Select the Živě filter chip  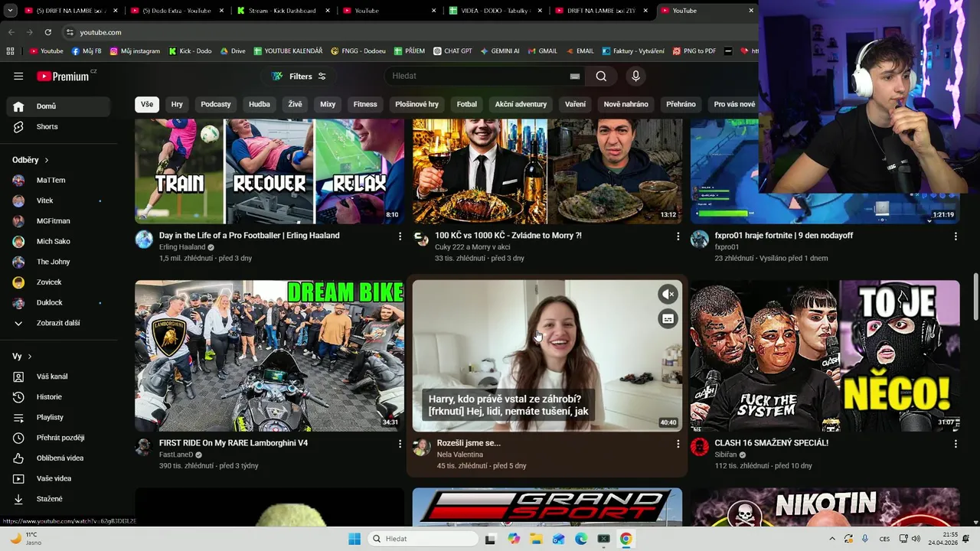[x=295, y=104]
